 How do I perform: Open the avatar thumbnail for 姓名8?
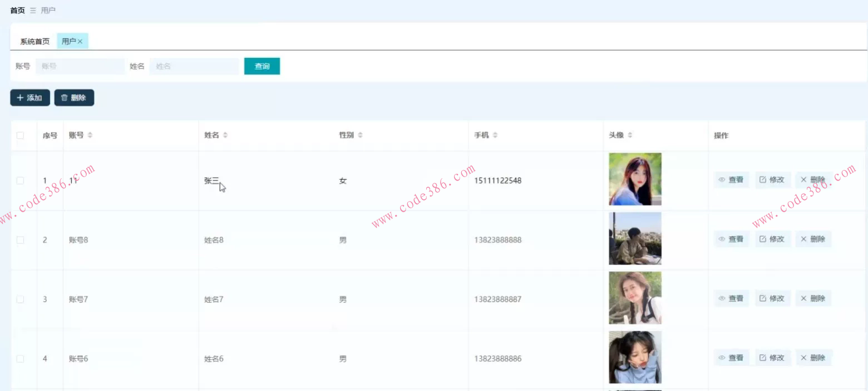point(635,238)
